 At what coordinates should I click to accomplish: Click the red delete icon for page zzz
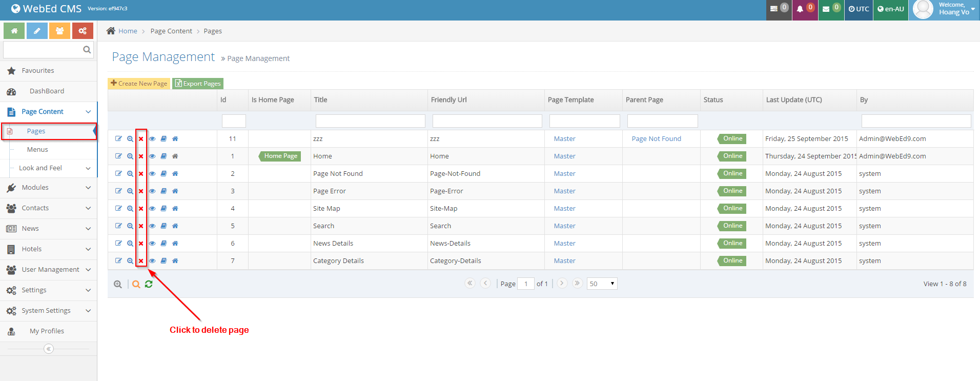[x=141, y=139]
